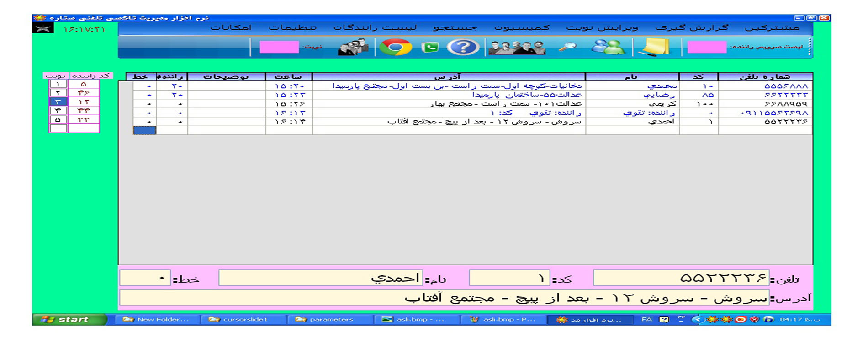Open the گزارش گیری menu
Viewport: 868px width, 343px height.
point(691,28)
